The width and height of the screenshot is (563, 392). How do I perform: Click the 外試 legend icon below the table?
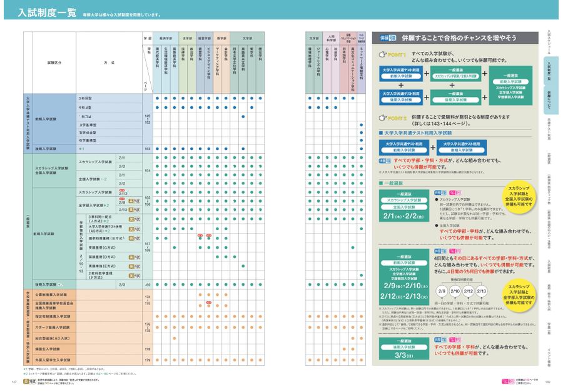click(x=29, y=381)
